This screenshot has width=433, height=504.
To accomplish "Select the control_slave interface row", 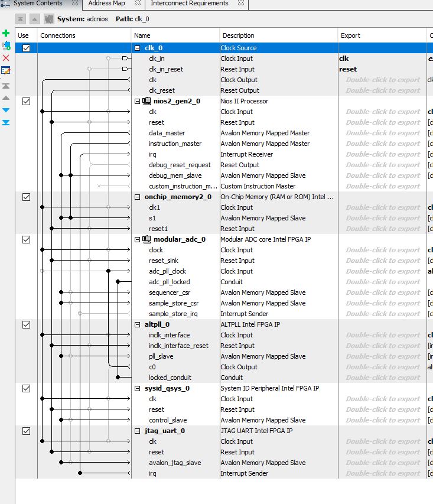I will coord(168,420).
